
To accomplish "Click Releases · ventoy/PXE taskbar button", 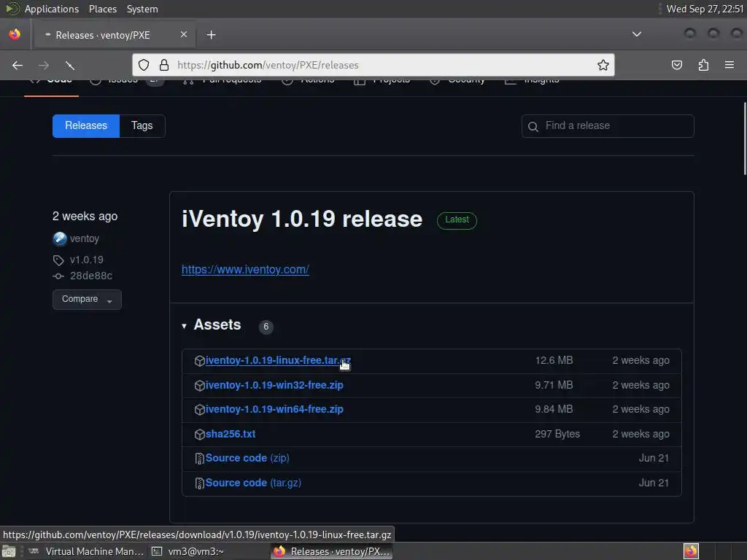I will coord(332,551).
